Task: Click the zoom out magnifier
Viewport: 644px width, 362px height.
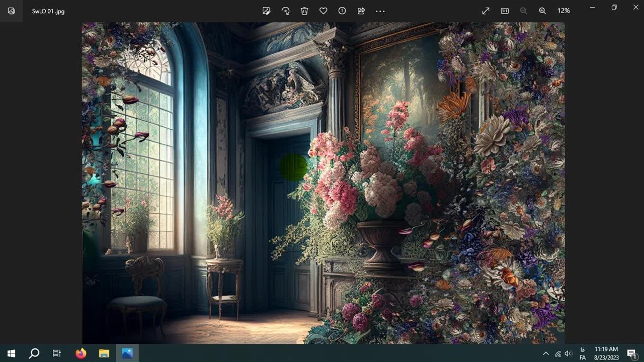Action: (x=523, y=11)
